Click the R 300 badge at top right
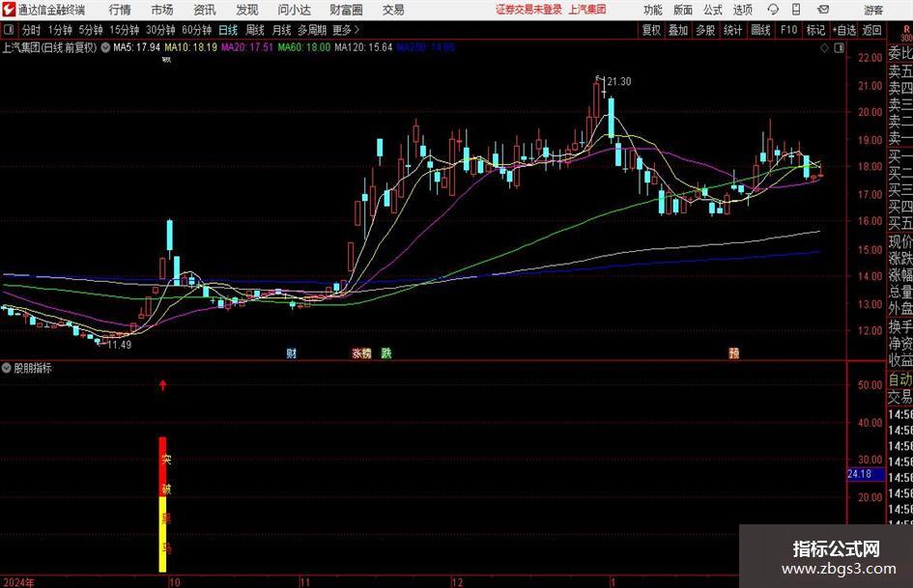Viewport: 913px width, 588px height. (906, 33)
